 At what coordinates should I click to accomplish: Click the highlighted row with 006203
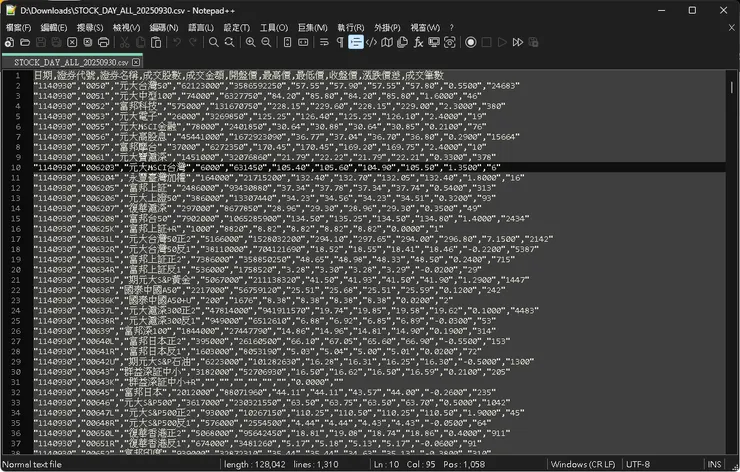coord(379,168)
